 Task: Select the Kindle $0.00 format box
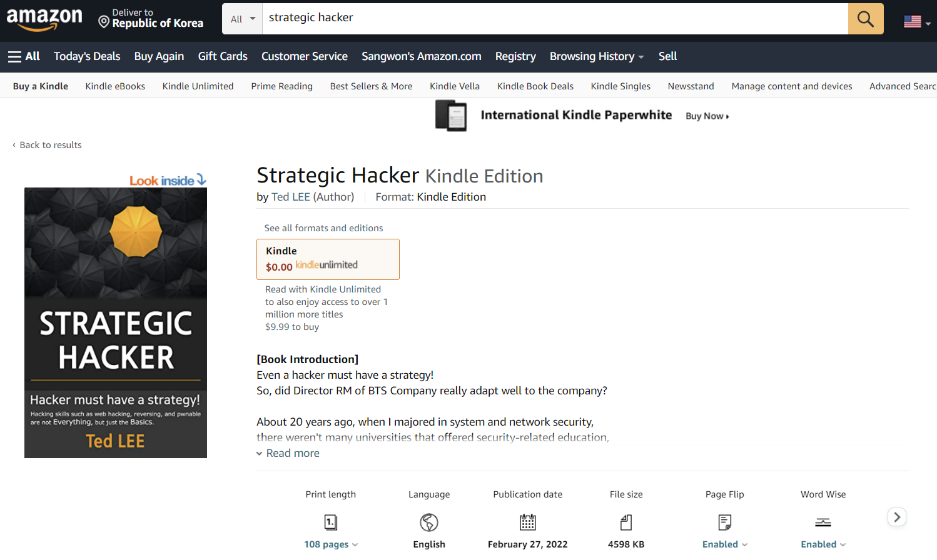point(328,259)
